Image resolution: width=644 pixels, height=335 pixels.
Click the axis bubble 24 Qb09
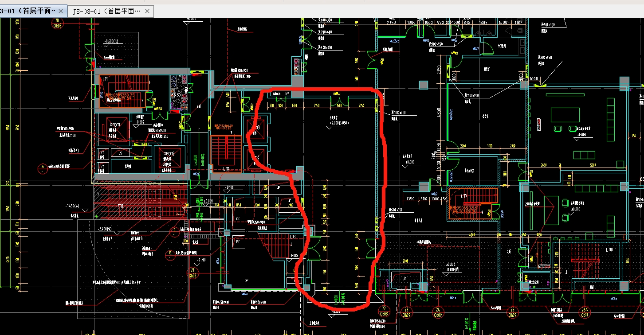click(x=438, y=312)
